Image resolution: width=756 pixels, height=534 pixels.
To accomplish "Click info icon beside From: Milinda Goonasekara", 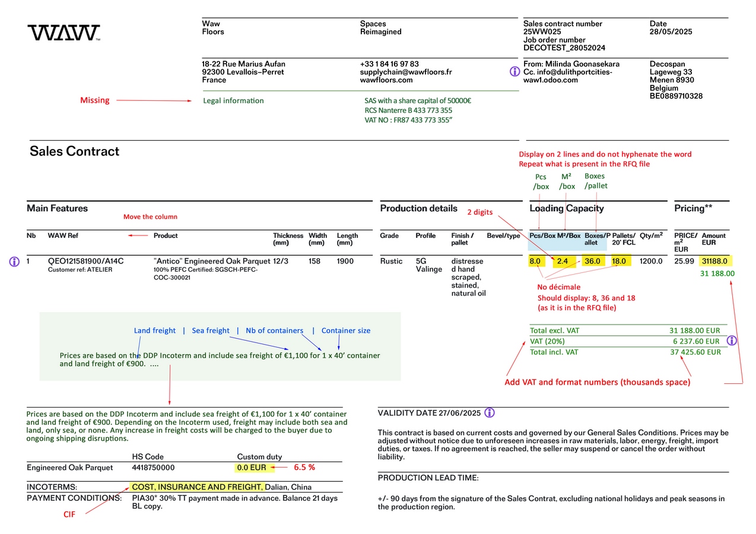I will (x=514, y=71).
